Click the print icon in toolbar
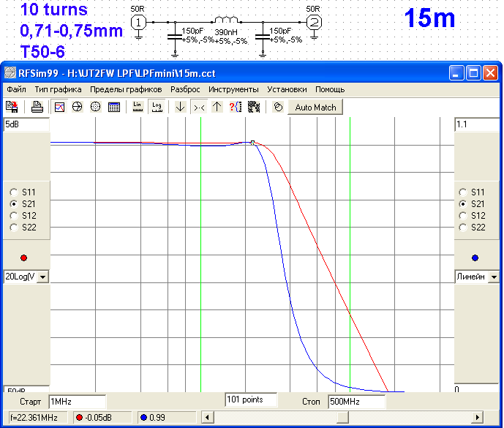Image resolution: width=504 pixels, height=428 pixels. tap(37, 107)
